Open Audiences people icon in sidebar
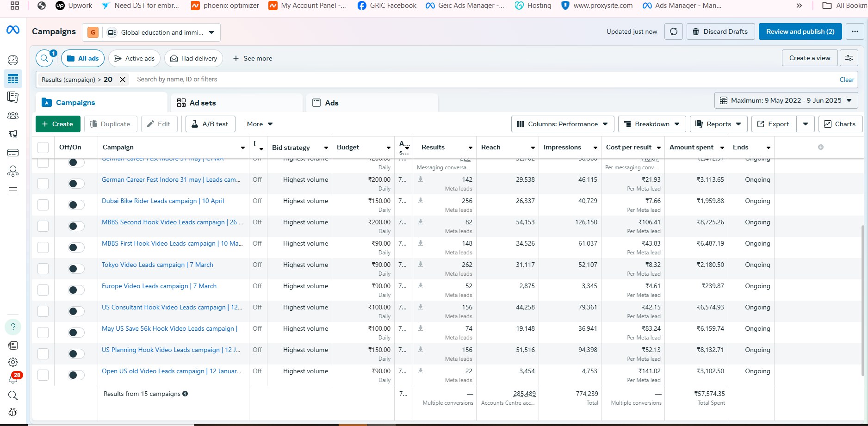Image resolution: width=868 pixels, height=426 pixels. [x=13, y=116]
